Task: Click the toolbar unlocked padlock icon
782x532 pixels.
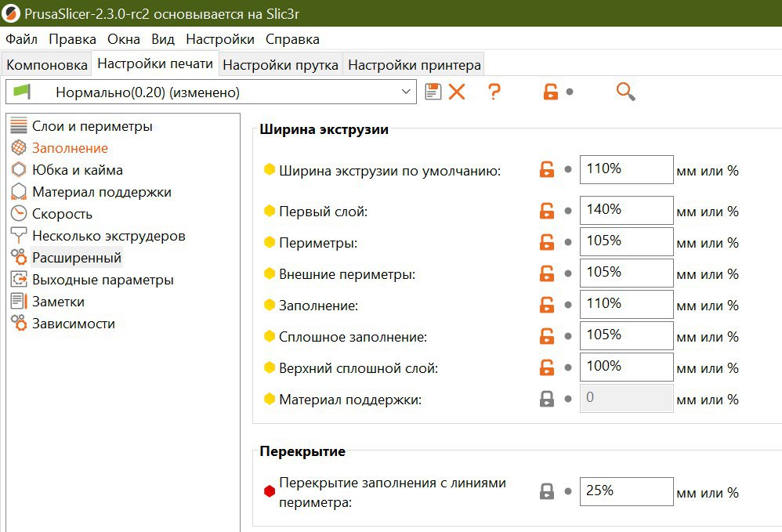Action: click(551, 92)
